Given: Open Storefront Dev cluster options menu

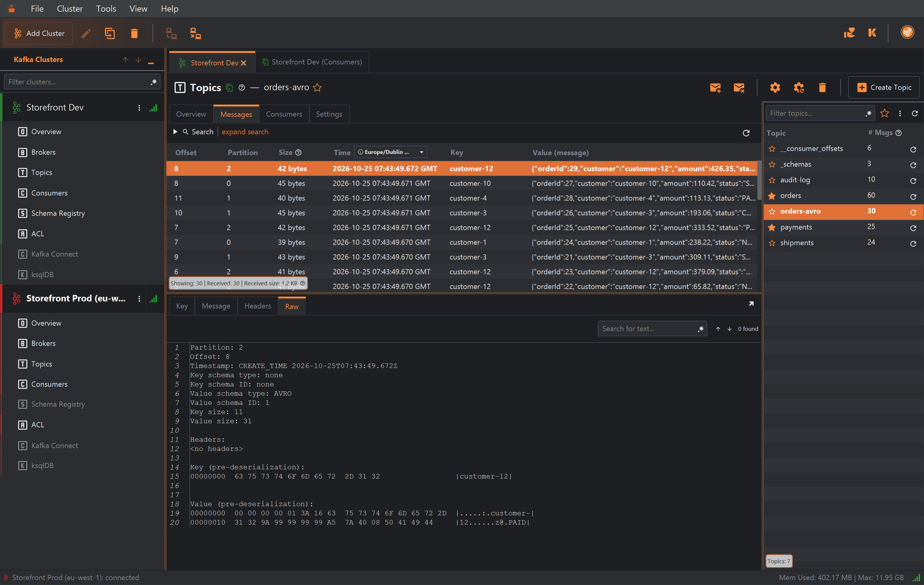Looking at the screenshot, I should click(139, 108).
